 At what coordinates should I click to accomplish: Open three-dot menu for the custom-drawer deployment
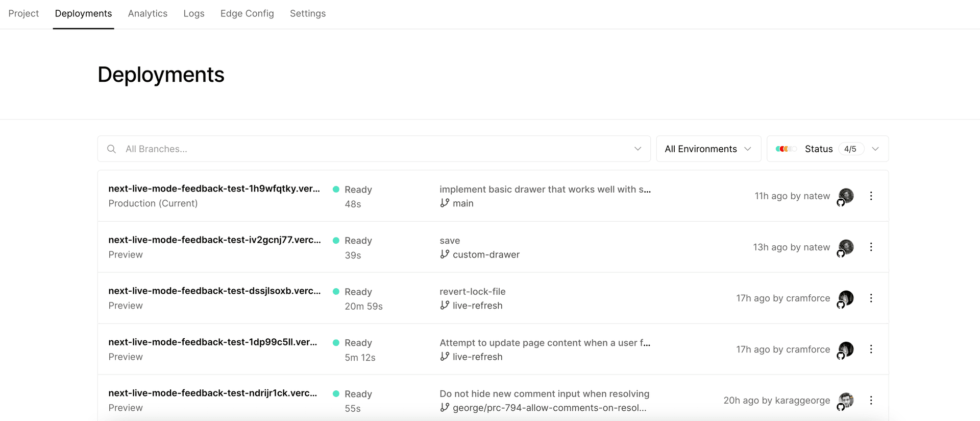(x=871, y=247)
